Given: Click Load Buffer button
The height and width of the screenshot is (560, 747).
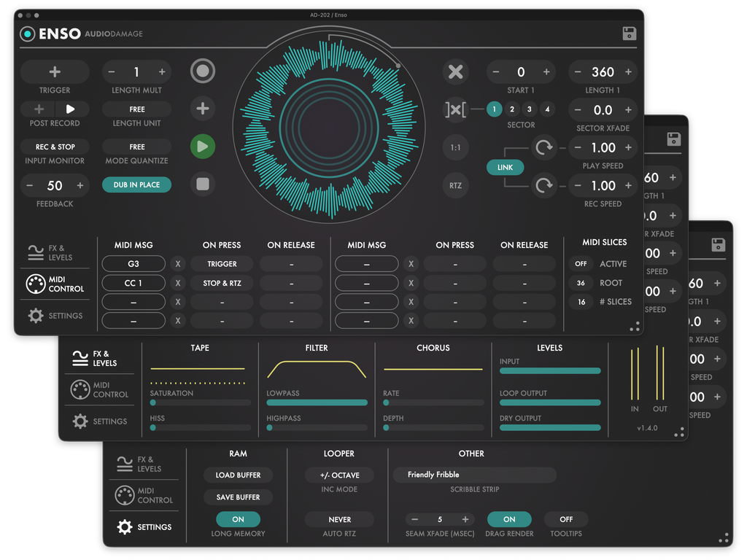Looking at the screenshot, I should 239,475.
